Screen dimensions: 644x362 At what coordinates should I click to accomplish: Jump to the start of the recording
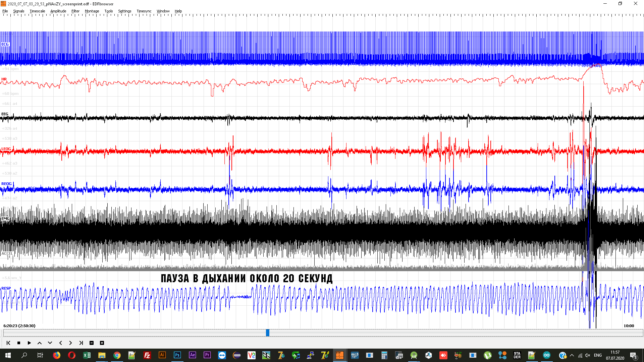point(8,343)
